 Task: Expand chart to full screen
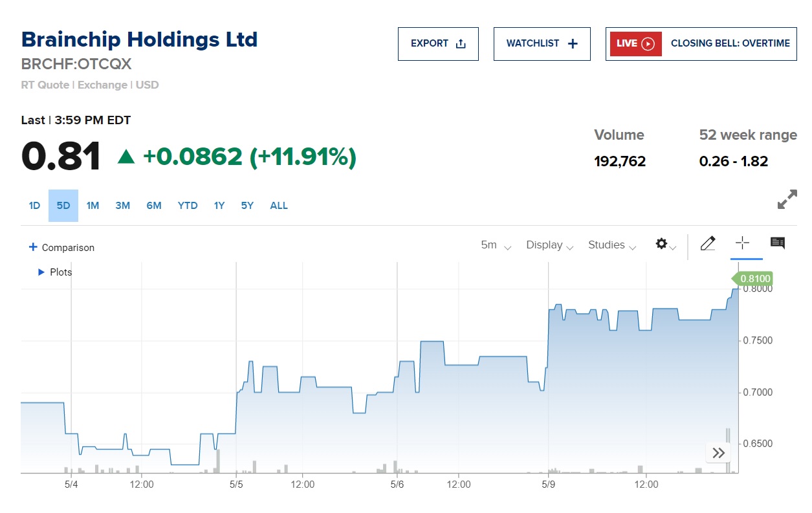(787, 199)
